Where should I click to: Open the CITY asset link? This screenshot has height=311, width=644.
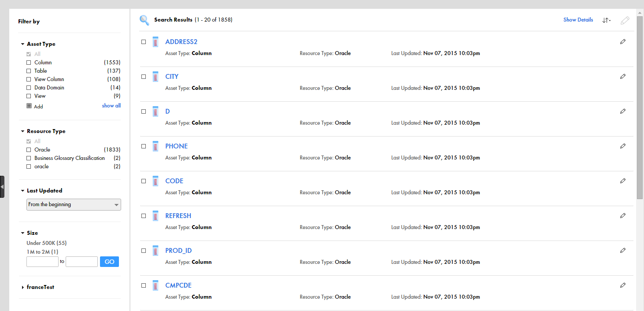click(x=172, y=77)
